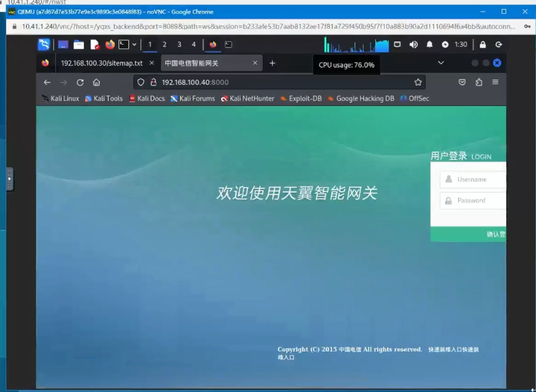Switch to workspace 3
This screenshot has width=536, height=392.
(179, 45)
